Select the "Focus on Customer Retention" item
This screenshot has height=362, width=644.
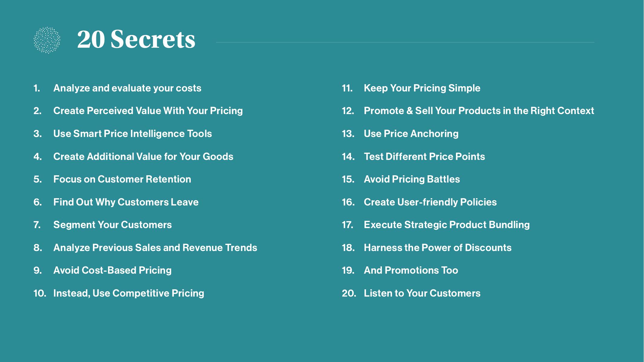click(122, 179)
